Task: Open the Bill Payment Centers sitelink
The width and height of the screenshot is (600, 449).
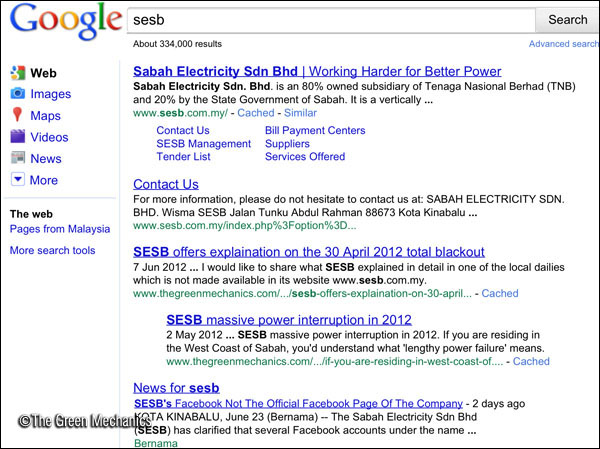Action: (x=315, y=130)
